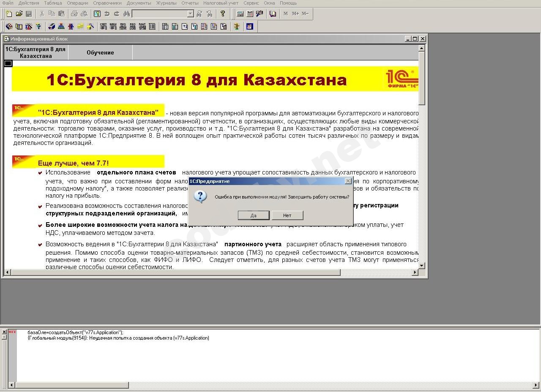Click the message panel scroll-right arrow

point(536,385)
